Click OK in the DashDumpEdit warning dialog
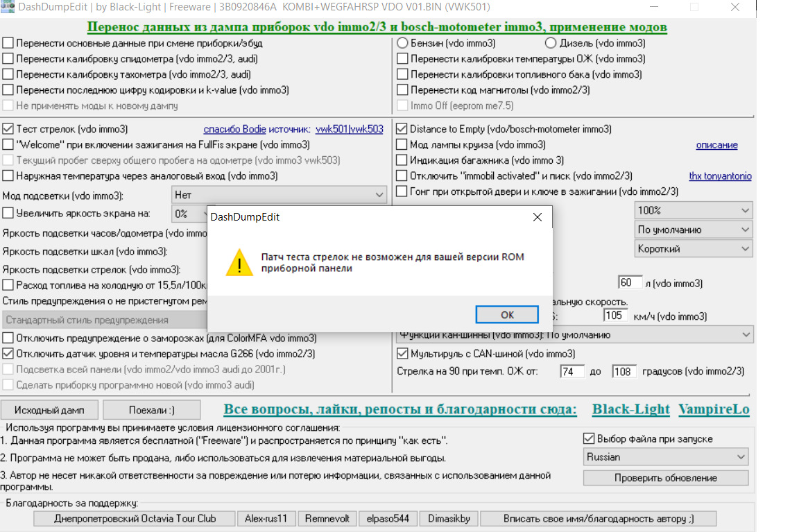Image resolution: width=799 pixels, height=532 pixels. click(507, 314)
